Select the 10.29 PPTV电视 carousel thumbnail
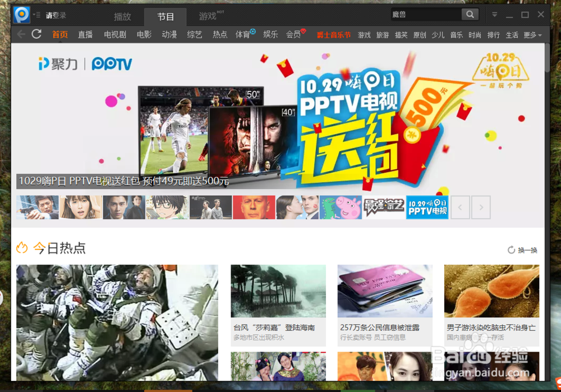The image size is (561, 392). tap(427, 207)
